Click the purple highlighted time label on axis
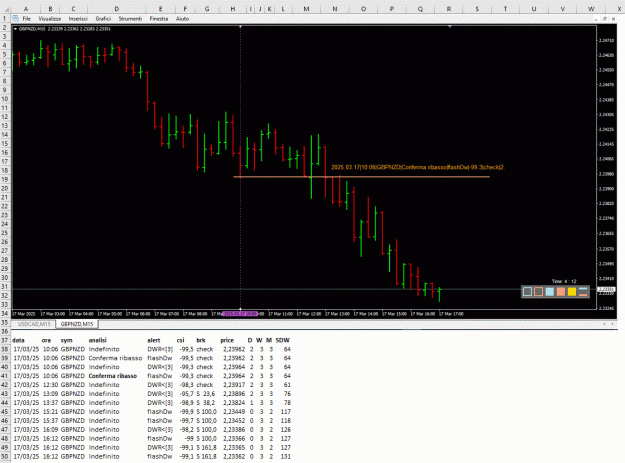 click(x=240, y=314)
